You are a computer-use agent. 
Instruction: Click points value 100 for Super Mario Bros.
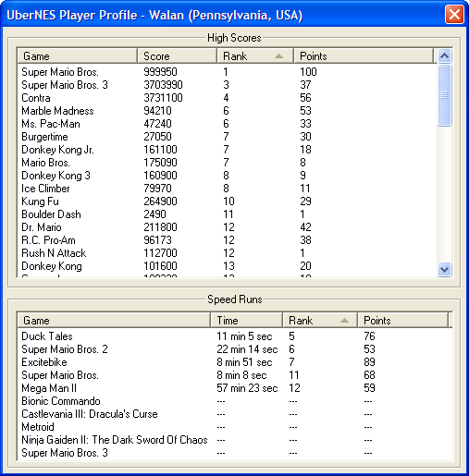[x=308, y=72]
